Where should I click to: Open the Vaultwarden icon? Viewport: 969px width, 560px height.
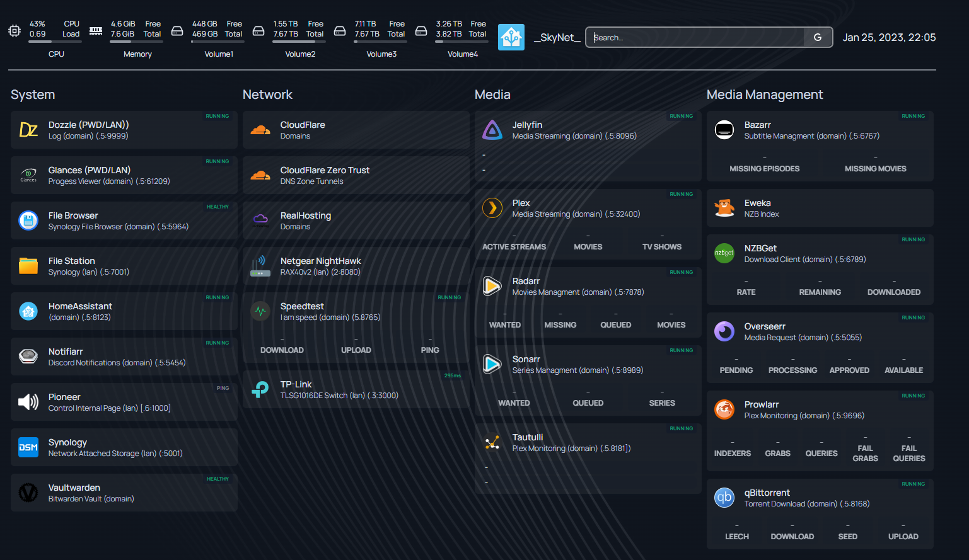(28, 493)
